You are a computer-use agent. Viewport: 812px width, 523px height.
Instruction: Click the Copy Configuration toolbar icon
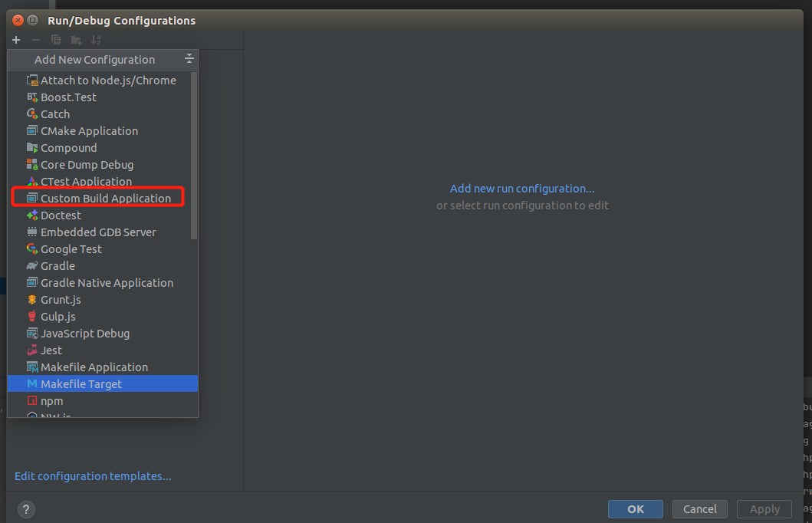point(56,40)
